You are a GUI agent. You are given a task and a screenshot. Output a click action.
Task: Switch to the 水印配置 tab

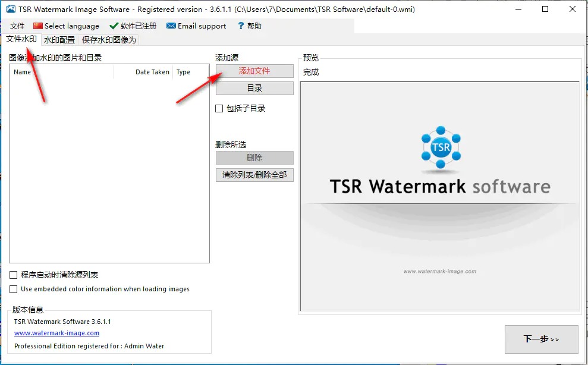59,40
